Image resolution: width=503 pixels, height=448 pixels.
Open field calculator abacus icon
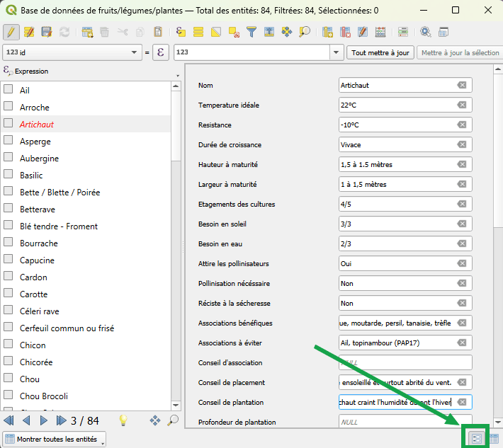point(380,32)
